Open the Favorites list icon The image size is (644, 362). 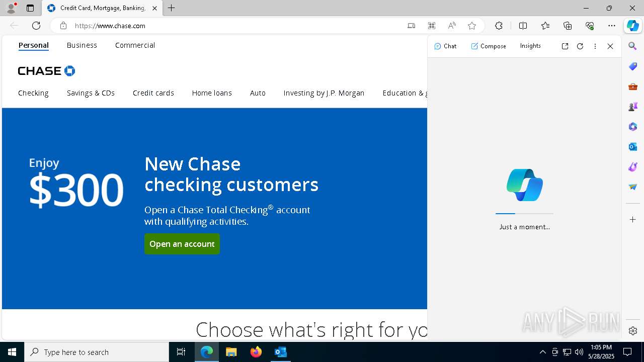click(x=545, y=26)
